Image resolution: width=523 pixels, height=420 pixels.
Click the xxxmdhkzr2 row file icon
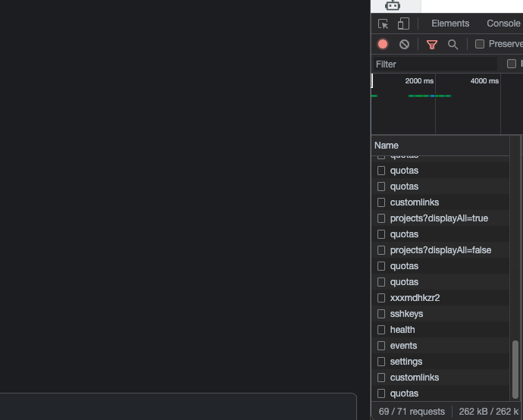(381, 298)
